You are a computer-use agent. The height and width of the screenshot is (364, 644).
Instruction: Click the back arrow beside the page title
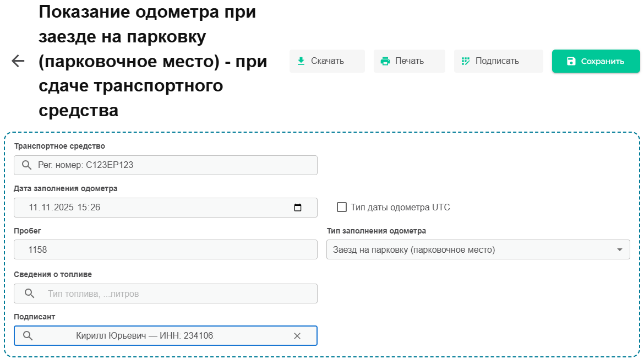pyautogui.click(x=18, y=61)
